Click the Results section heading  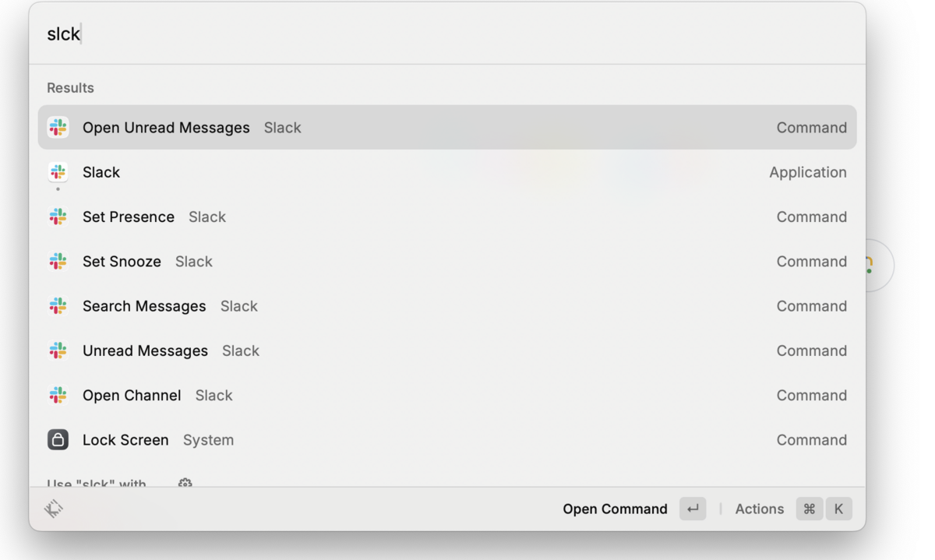[70, 88]
